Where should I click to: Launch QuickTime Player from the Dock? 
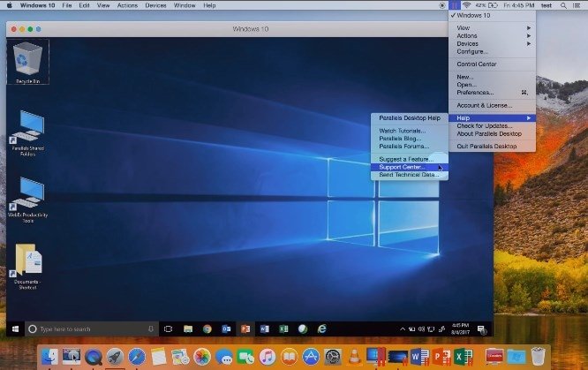click(x=93, y=357)
